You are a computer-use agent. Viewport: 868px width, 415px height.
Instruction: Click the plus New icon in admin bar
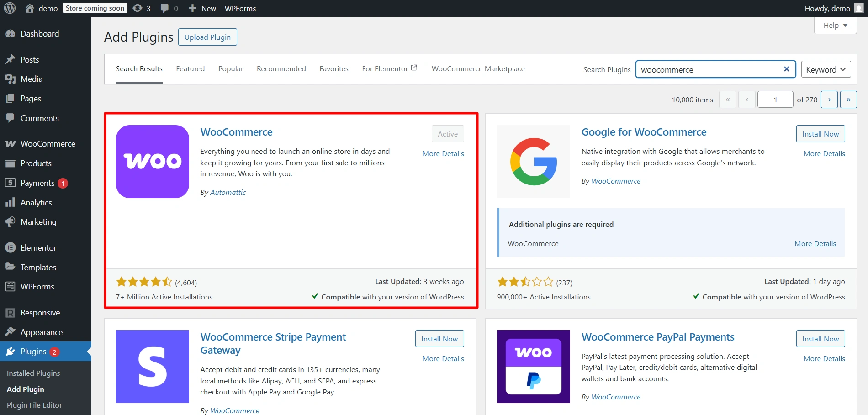[192, 8]
